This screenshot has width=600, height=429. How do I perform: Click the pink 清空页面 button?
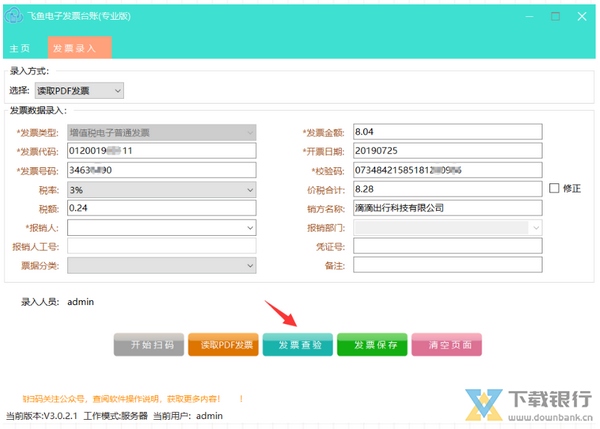(447, 345)
